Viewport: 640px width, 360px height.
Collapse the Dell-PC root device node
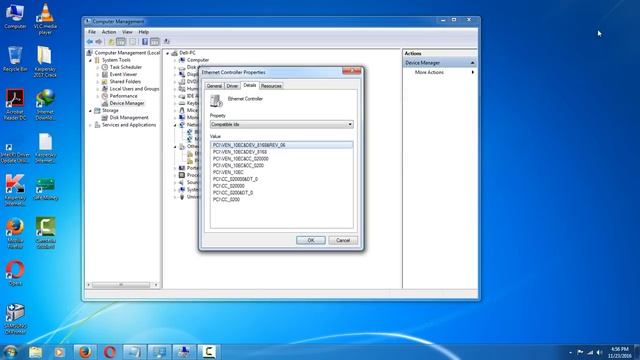pos(167,53)
